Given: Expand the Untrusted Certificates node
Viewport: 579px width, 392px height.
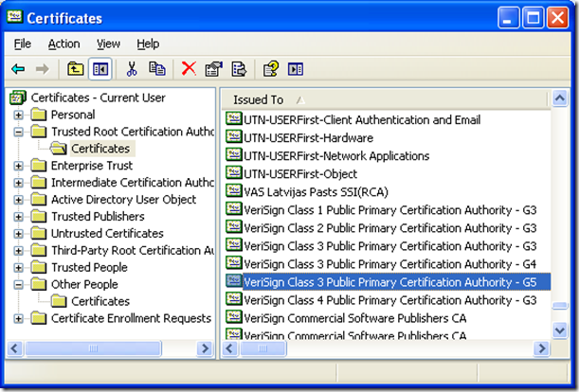Looking at the screenshot, I should [x=18, y=234].
